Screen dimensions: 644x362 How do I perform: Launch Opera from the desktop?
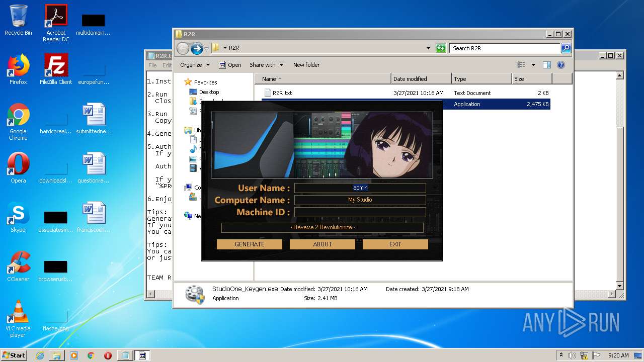(18, 168)
